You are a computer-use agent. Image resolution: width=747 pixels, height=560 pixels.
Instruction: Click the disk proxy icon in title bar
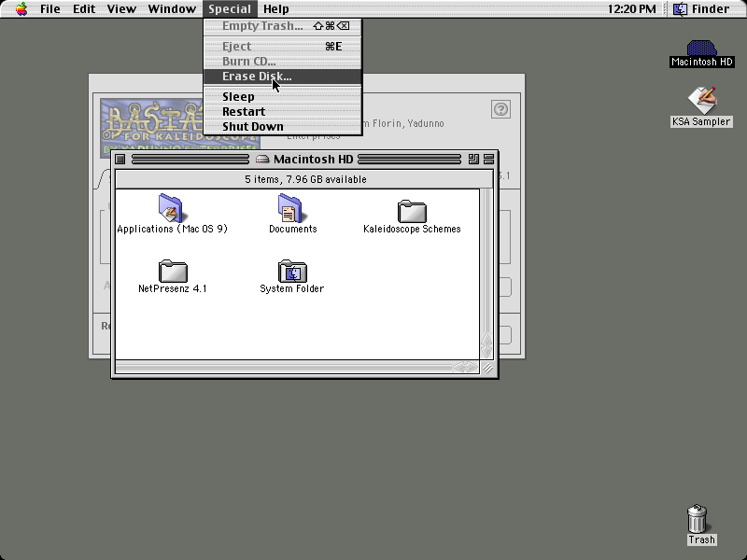[262, 159]
